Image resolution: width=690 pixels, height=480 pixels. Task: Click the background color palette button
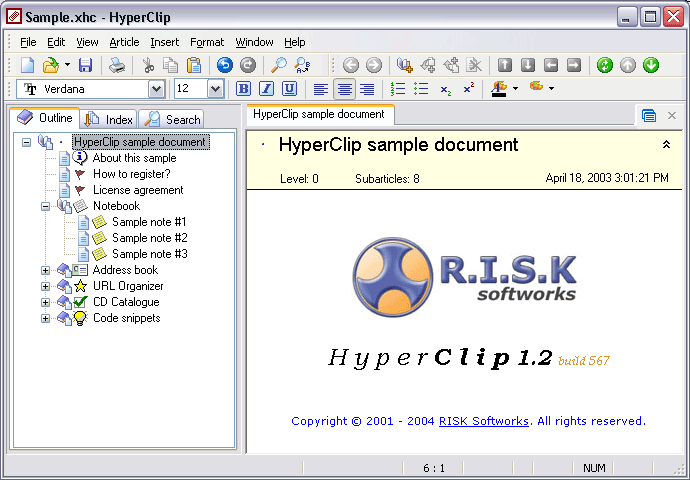click(536, 87)
